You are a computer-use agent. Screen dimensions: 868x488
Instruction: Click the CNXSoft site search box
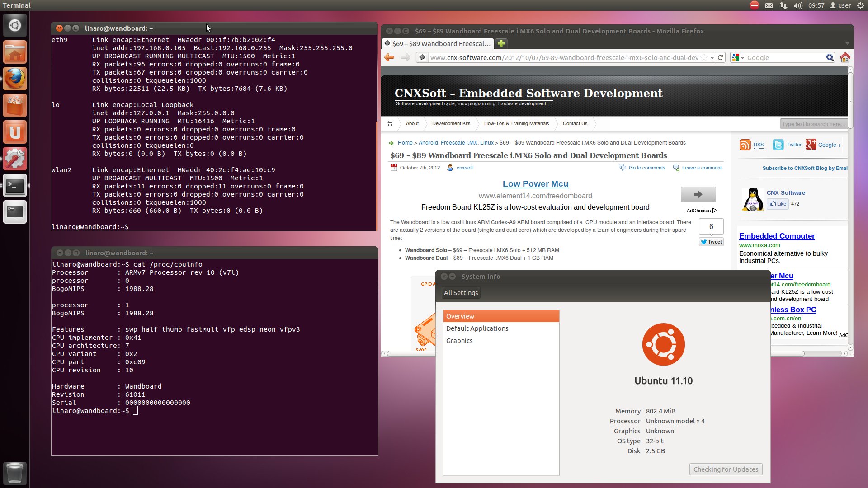coord(813,124)
